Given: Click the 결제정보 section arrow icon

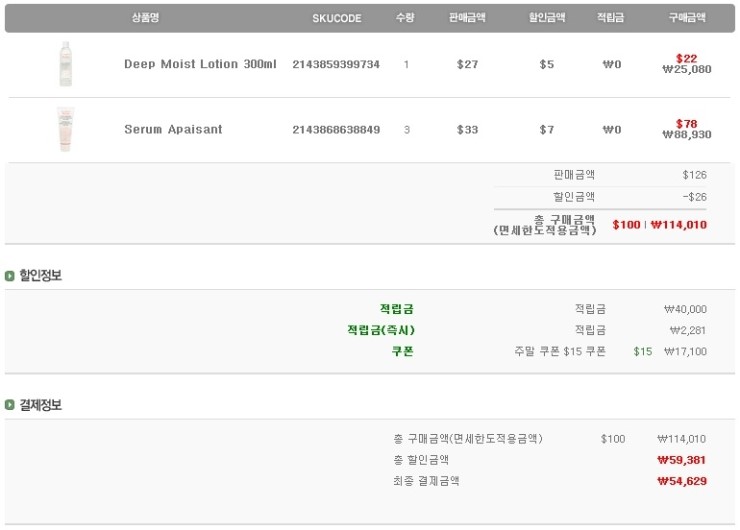Looking at the screenshot, I should pyautogui.click(x=10, y=405).
